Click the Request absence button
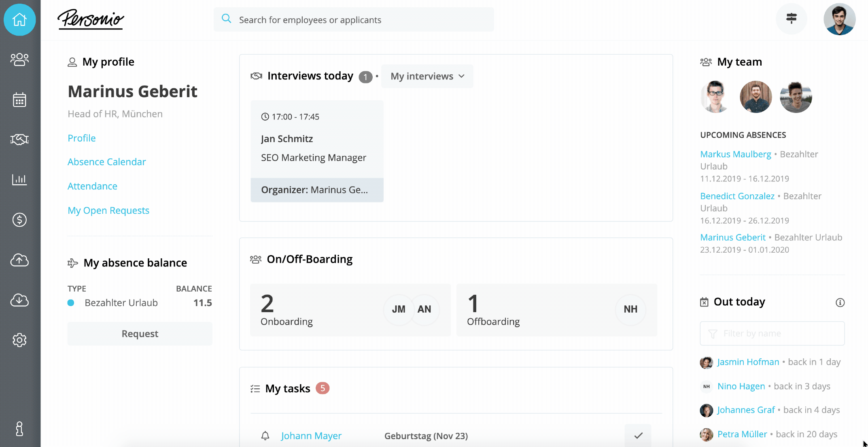 pos(140,334)
